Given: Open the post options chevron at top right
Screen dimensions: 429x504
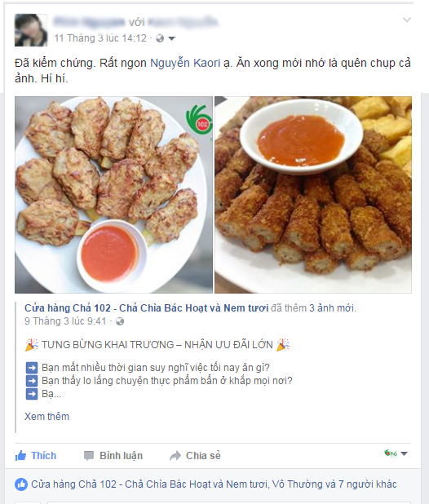Looking at the screenshot, I should coord(407,20).
